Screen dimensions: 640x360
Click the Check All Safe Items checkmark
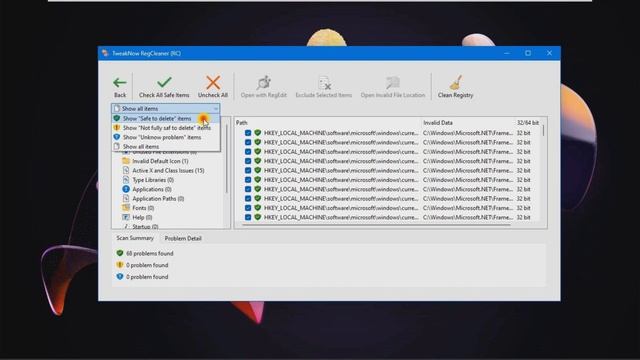164,82
